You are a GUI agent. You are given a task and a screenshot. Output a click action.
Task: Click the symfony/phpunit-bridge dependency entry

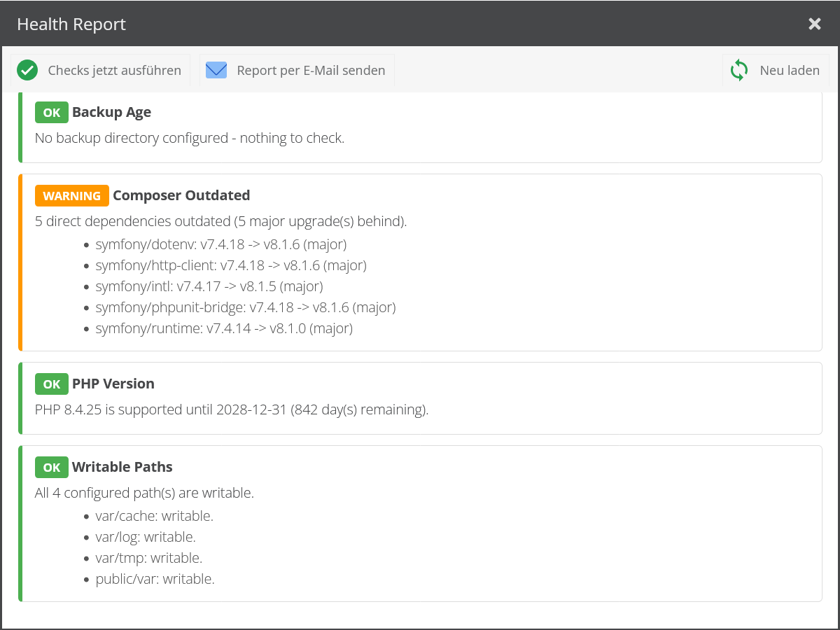pos(246,307)
